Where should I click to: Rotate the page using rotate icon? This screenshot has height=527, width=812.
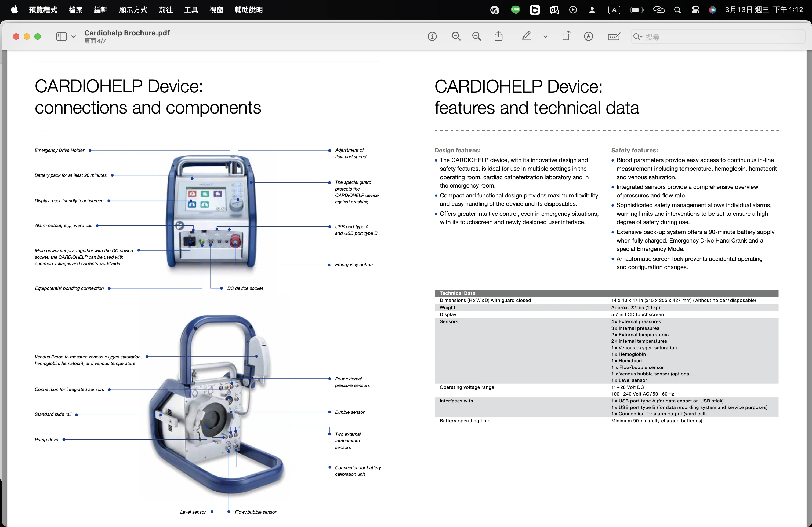click(567, 36)
